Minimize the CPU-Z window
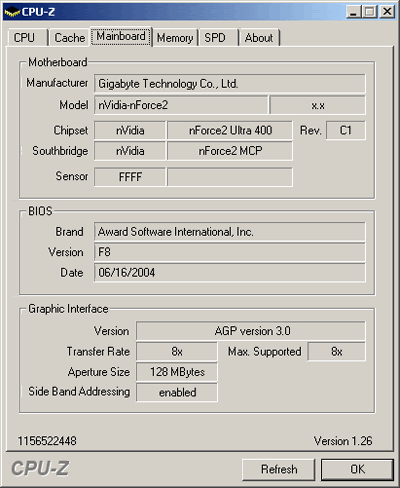Viewport: 400px width, 488px height. point(354,12)
